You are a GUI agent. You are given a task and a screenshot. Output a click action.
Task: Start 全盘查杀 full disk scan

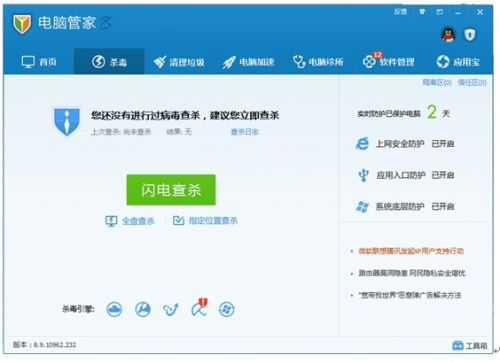tap(130, 221)
